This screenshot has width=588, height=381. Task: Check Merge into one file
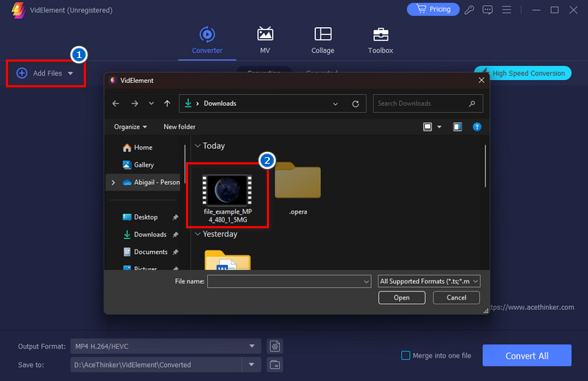406,355
